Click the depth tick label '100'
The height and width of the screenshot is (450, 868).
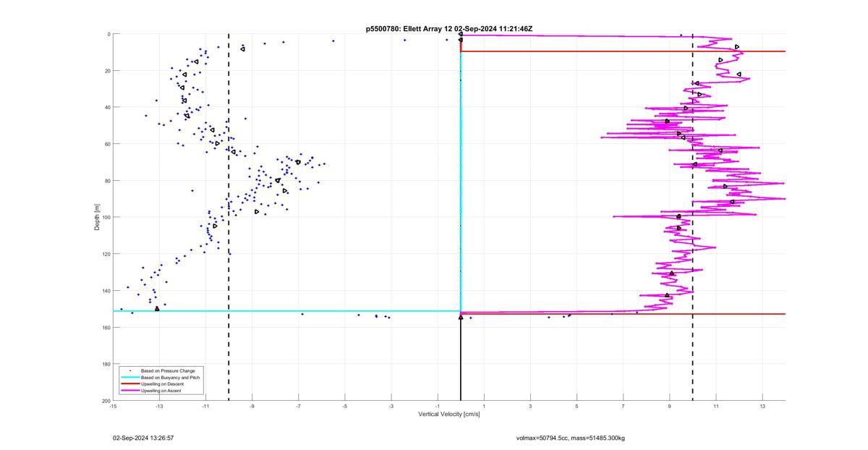pyautogui.click(x=105, y=217)
